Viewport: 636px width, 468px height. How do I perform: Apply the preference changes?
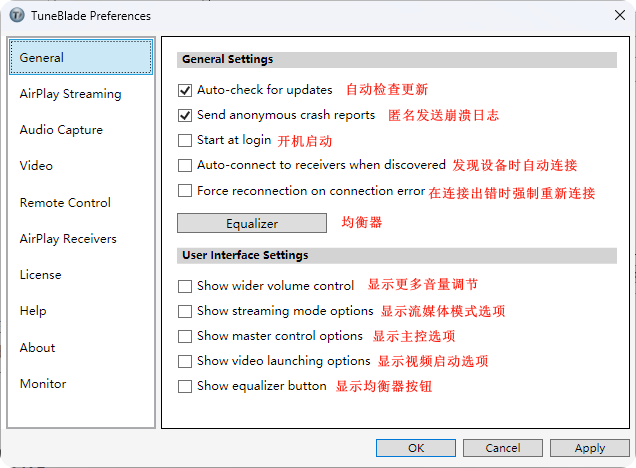pyautogui.click(x=589, y=448)
